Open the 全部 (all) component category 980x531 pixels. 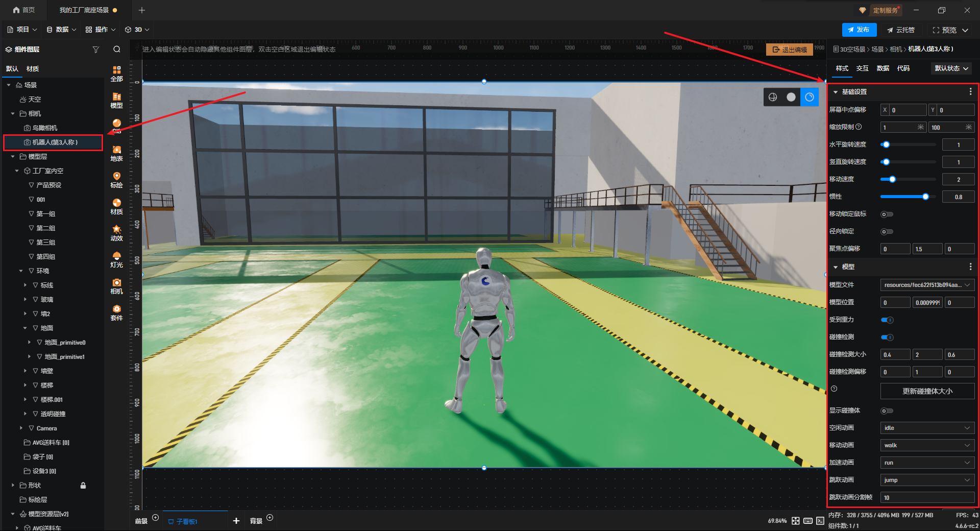click(x=117, y=74)
